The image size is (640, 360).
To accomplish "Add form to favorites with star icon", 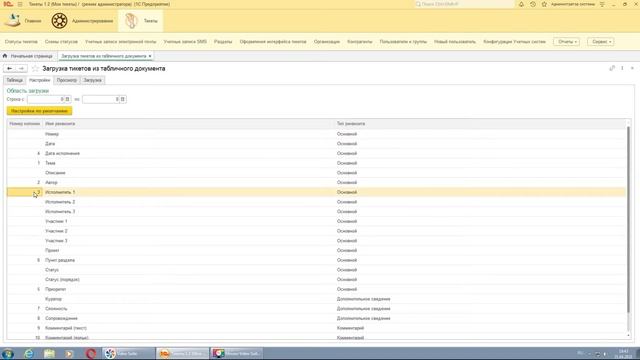I will pos(35,69).
